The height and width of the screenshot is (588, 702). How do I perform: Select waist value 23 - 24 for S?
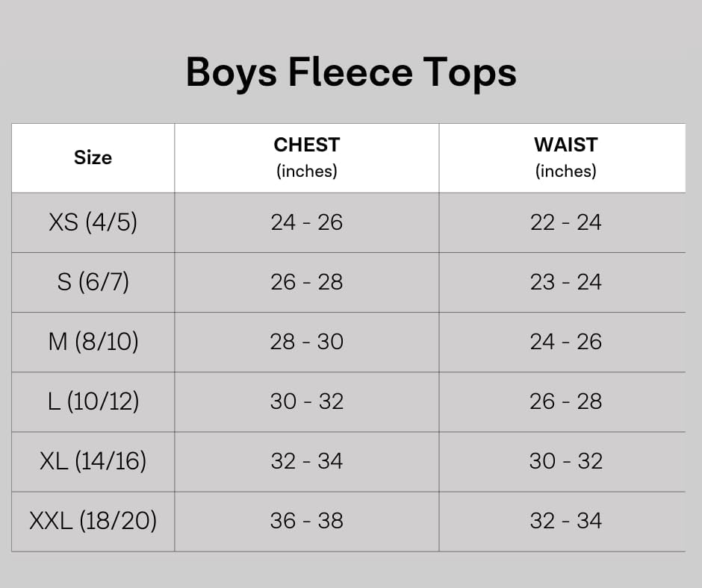[566, 282]
